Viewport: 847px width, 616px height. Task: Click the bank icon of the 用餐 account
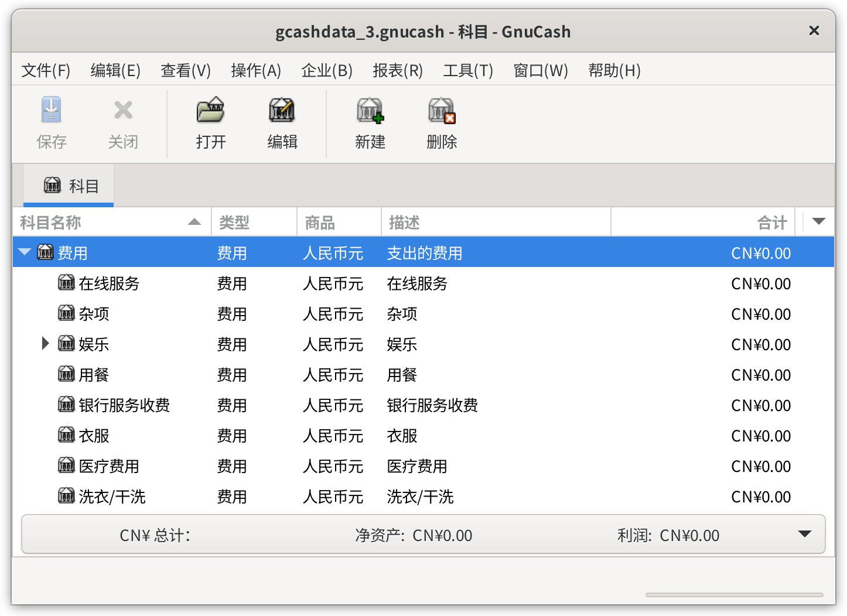pyautogui.click(x=66, y=374)
